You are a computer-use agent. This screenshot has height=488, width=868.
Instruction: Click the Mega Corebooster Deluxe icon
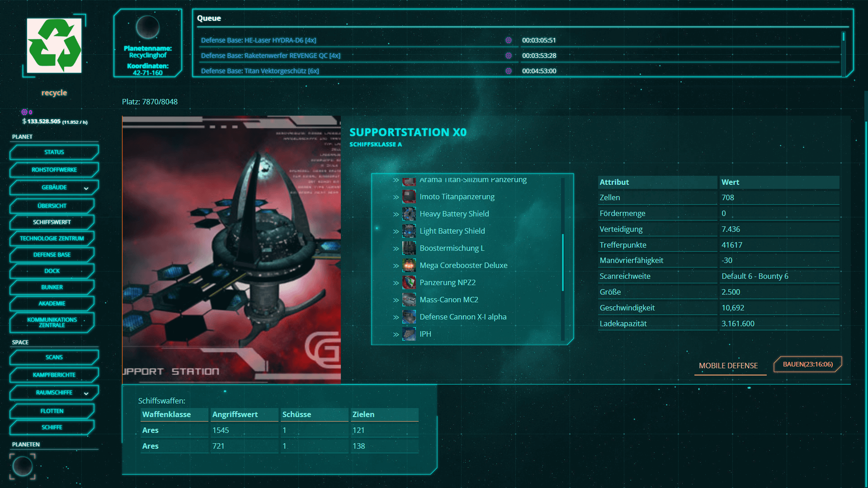(x=409, y=265)
